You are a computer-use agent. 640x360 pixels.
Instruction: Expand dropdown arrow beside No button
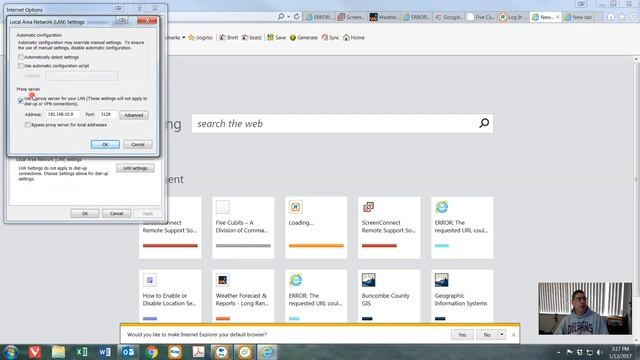(502, 335)
